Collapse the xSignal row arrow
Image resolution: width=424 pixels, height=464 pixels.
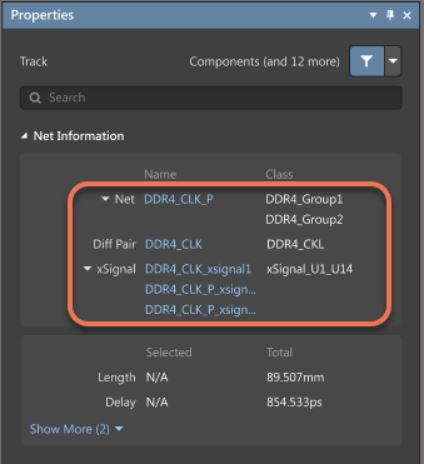87,269
